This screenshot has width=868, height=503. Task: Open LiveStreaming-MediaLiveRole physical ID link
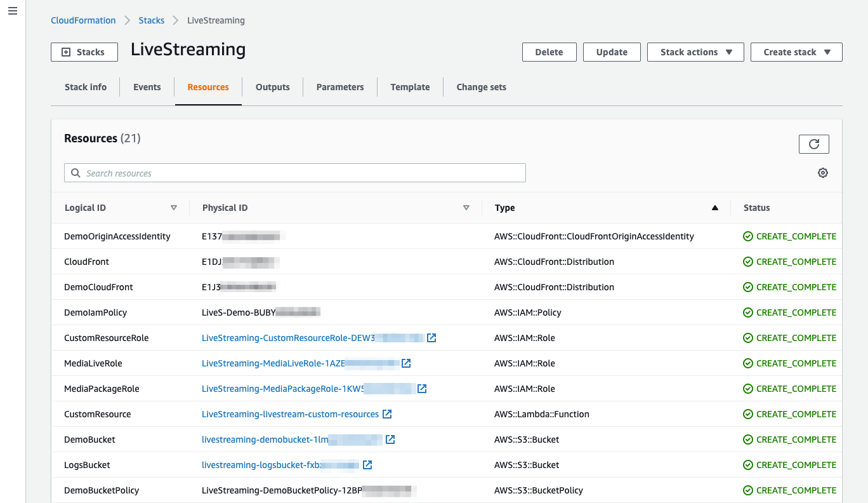[x=301, y=363]
